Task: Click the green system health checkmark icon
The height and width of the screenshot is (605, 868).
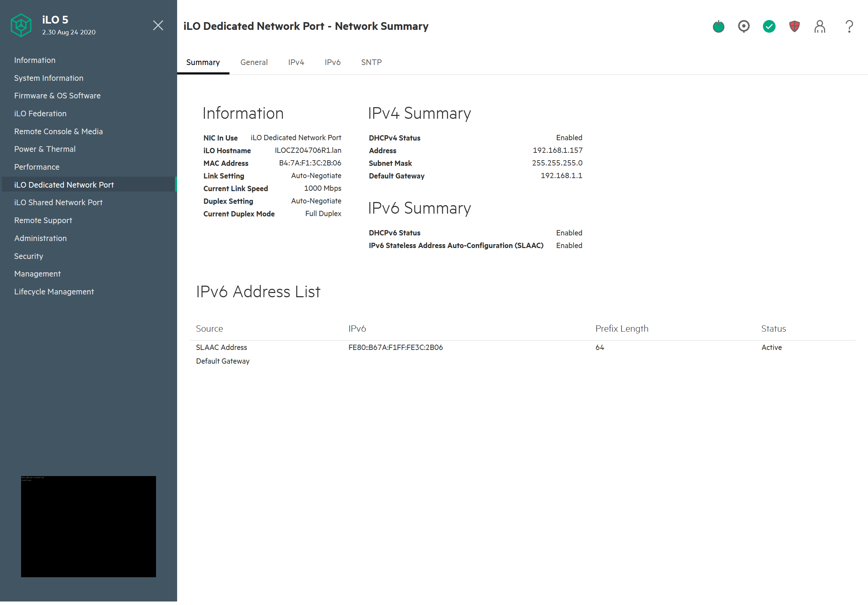Action: coord(769,26)
